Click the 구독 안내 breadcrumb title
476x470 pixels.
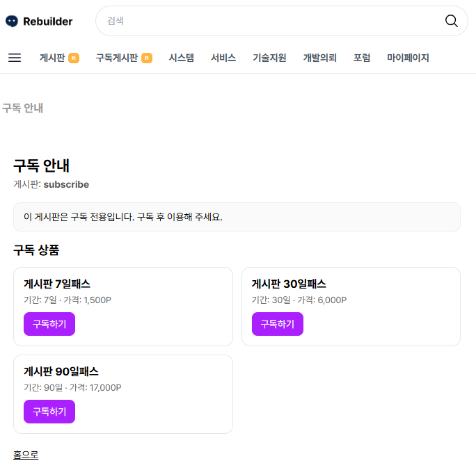(22, 108)
